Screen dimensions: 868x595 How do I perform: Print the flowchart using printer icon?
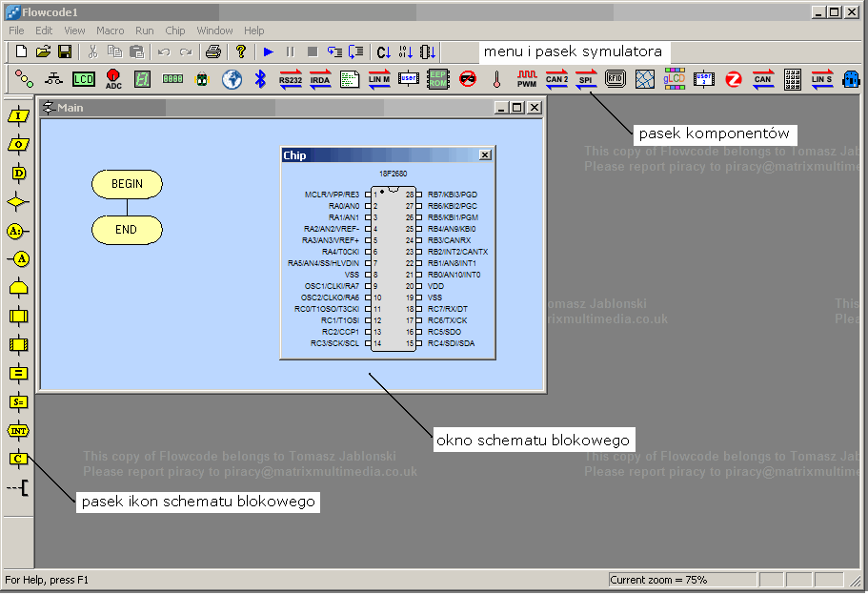(x=213, y=51)
